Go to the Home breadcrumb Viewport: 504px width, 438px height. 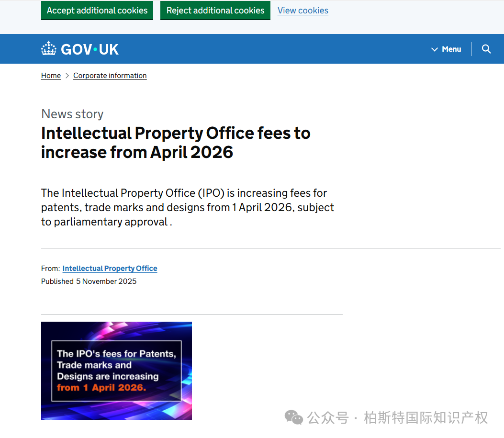click(x=51, y=76)
